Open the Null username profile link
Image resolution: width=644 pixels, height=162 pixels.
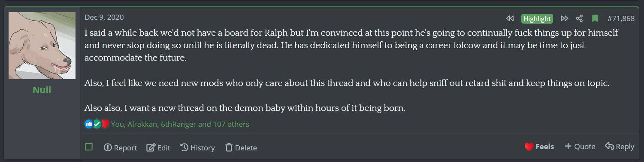coord(42,90)
